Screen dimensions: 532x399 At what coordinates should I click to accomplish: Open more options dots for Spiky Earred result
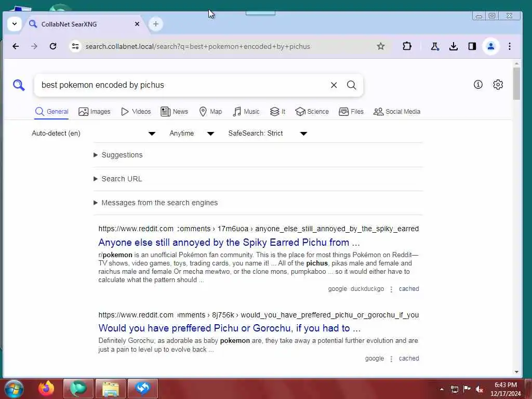tap(391, 289)
